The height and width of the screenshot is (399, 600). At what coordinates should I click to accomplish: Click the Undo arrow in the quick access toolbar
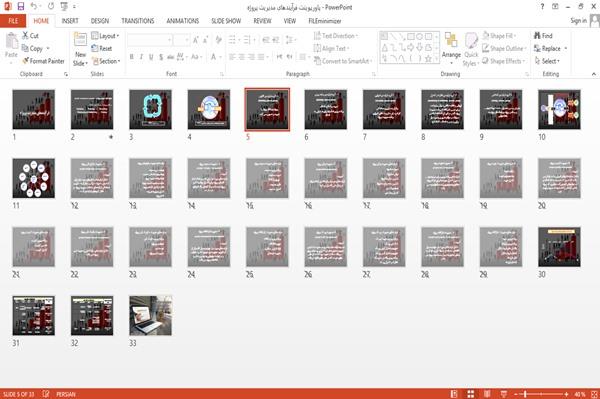tap(33, 6)
